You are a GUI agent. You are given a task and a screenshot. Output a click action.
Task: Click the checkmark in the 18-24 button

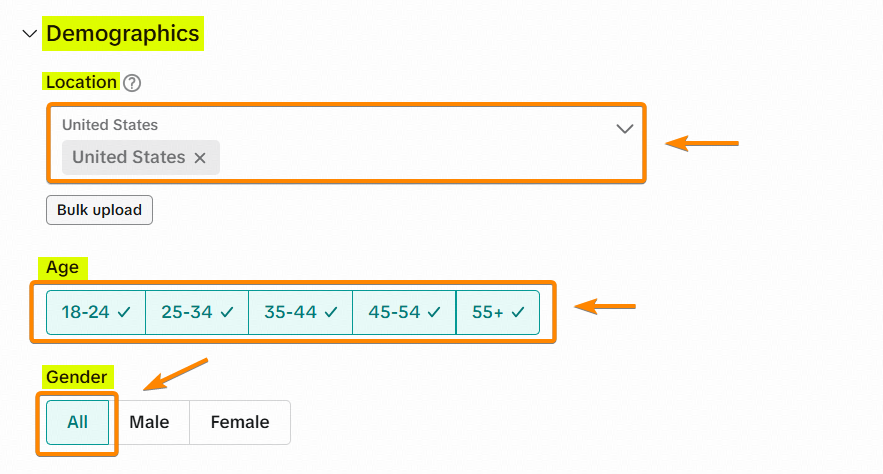click(x=124, y=312)
